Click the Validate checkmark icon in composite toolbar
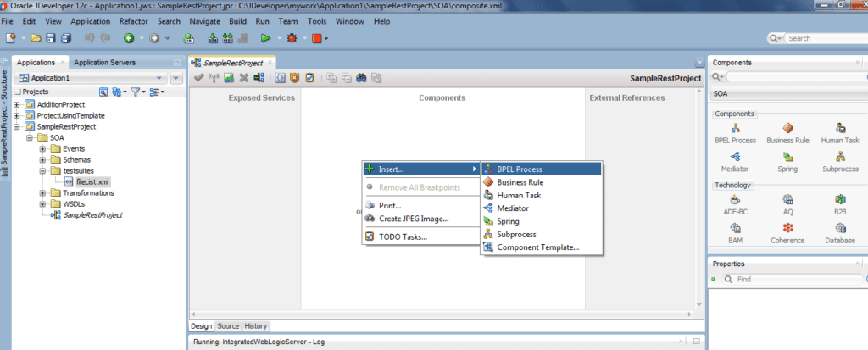This screenshot has height=350, width=868. click(199, 78)
